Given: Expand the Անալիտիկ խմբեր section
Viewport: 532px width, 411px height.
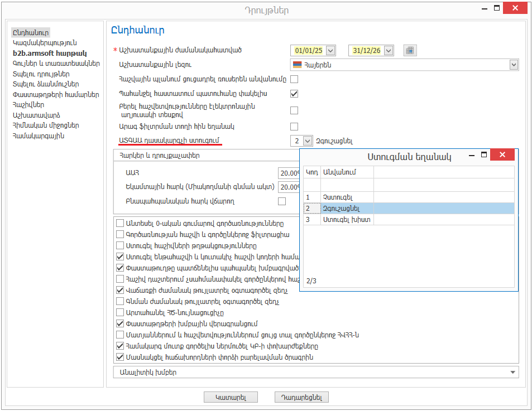Looking at the screenshot, I should pos(512,372).
